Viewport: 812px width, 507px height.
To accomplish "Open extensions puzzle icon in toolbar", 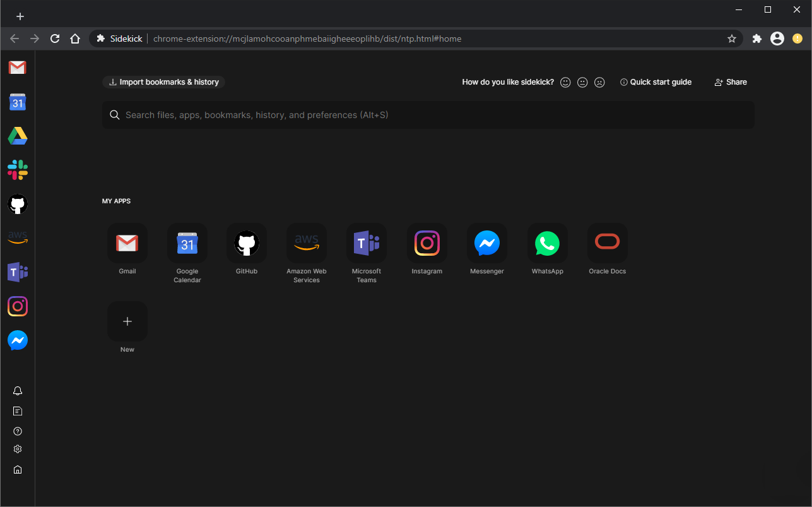I will pos(757,39).
